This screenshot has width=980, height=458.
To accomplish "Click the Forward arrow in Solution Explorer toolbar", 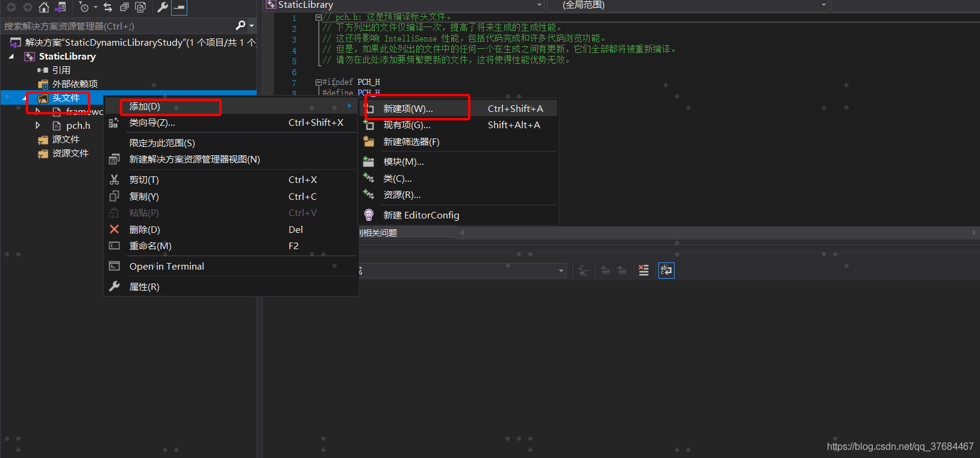I will 27,7.
